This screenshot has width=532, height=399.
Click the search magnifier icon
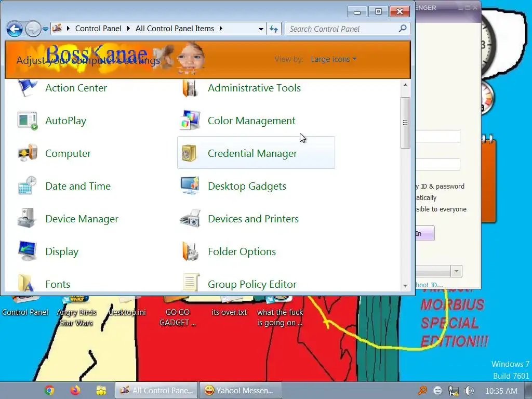[x=403, y=29]
